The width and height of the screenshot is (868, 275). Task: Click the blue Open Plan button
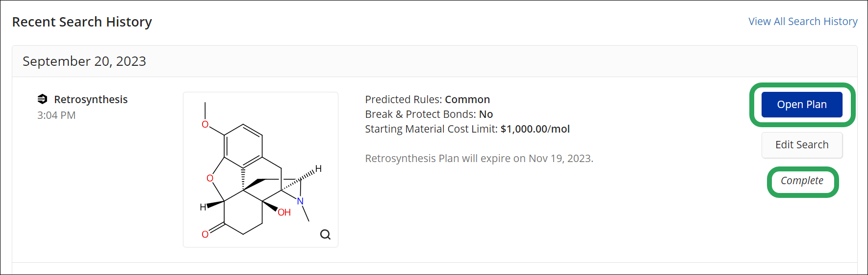pyautogui.click(x=802, y=105)
